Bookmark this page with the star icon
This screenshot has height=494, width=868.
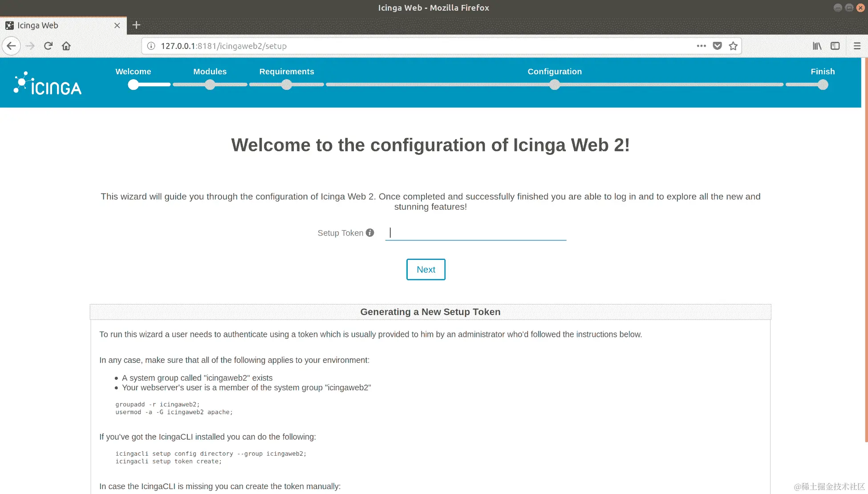733,46
